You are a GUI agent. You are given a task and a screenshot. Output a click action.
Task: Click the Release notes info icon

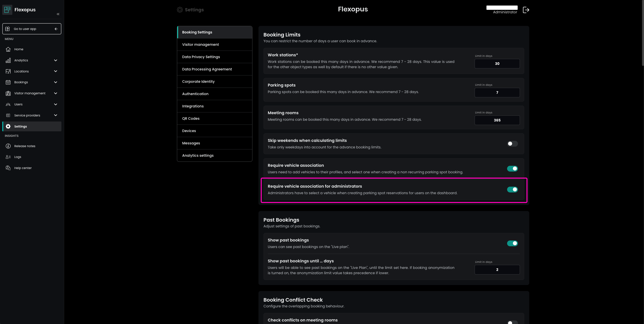point(8,146)
